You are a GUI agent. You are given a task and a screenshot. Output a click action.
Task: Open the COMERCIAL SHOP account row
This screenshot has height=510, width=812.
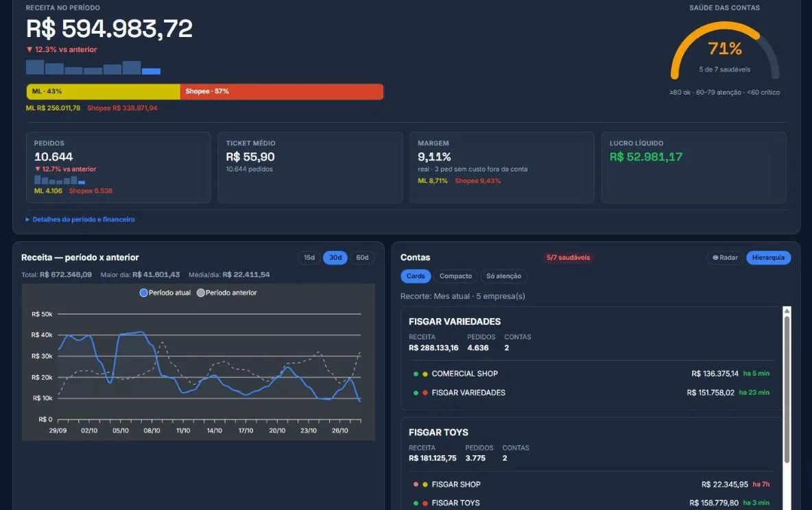591,374
